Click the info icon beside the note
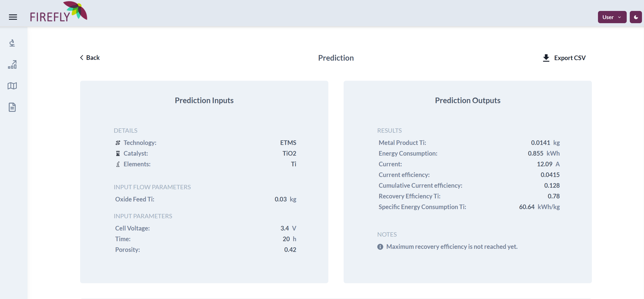644x299 pixels. [380, 247]
